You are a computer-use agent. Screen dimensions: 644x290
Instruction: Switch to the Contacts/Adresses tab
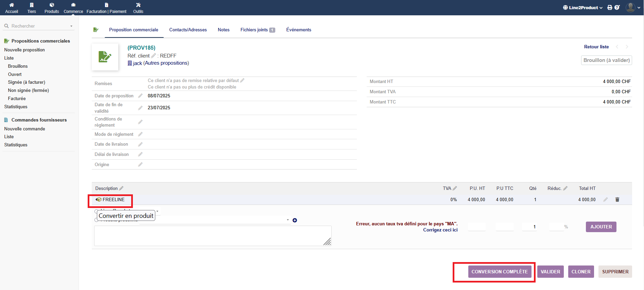tap(188, 30)
